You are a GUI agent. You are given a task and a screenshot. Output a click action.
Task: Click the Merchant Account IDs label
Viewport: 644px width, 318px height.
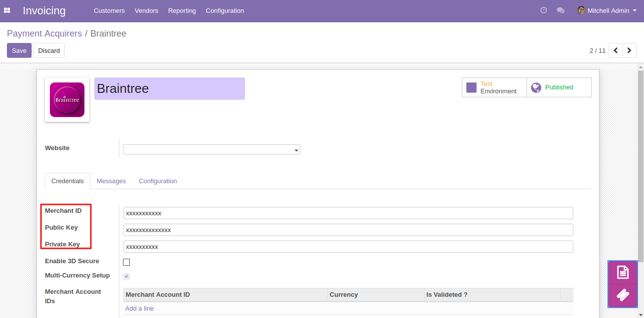[x=73, y=296]
